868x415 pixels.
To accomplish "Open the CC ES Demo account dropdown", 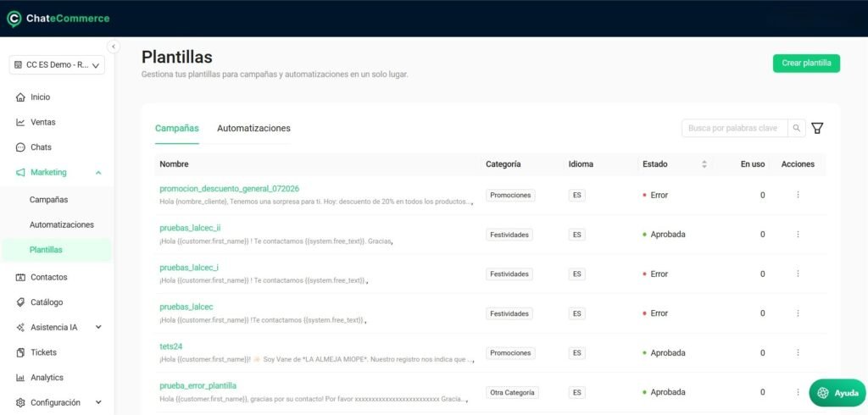I will [x=57, y=64].
